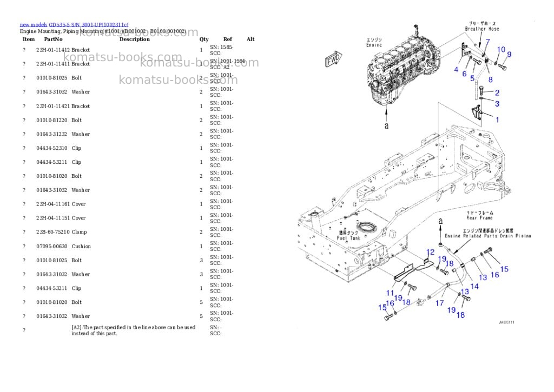This screenshot has width=554, height=392.
Task: Click the 'PartNo' column header
Action: [54, 39]
